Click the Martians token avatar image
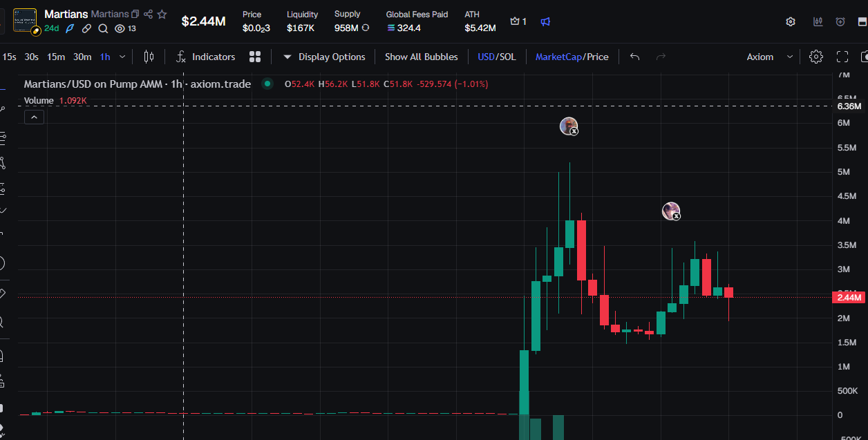Screen dimensions: 868x440 25,20
